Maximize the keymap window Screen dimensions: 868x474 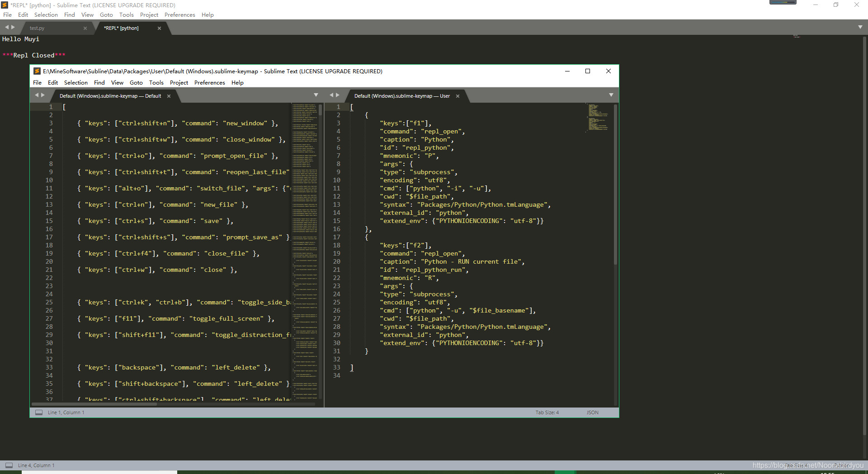(588, 71)
